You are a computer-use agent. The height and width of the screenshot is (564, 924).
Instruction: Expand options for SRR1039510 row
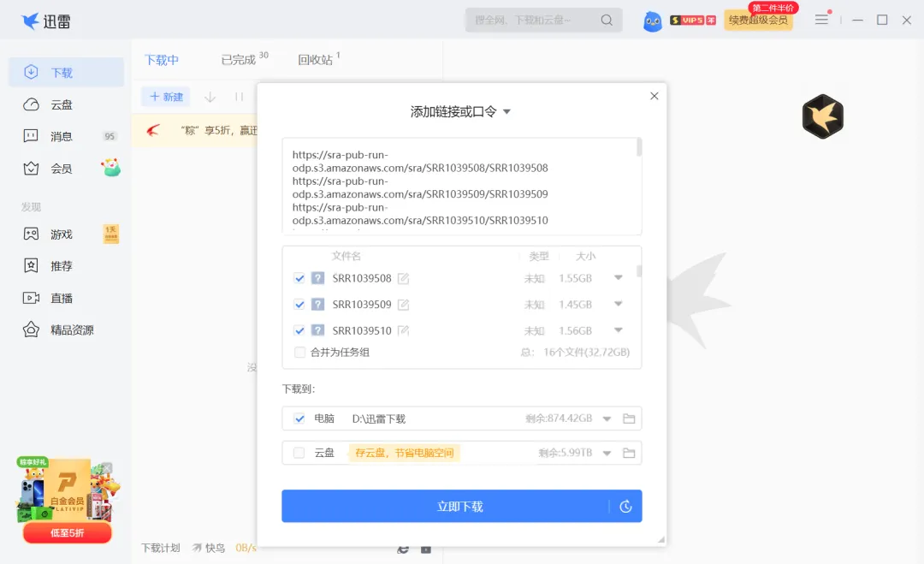pos(619,330)
